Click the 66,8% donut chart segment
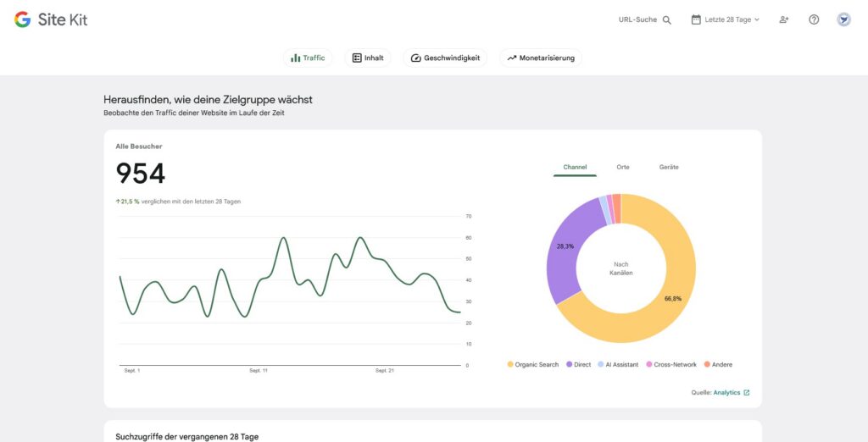The height and width of the screenshot is (442, 868). tap(673, 299)
